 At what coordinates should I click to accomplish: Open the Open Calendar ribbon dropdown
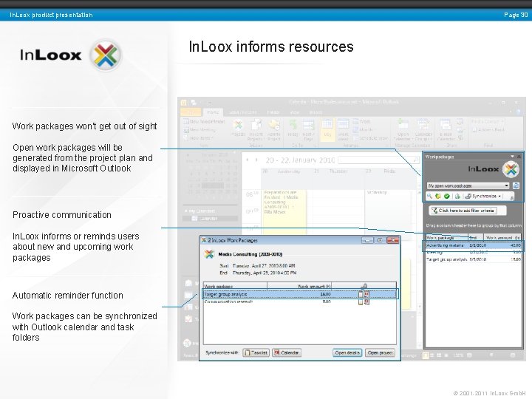click(403, 129)
